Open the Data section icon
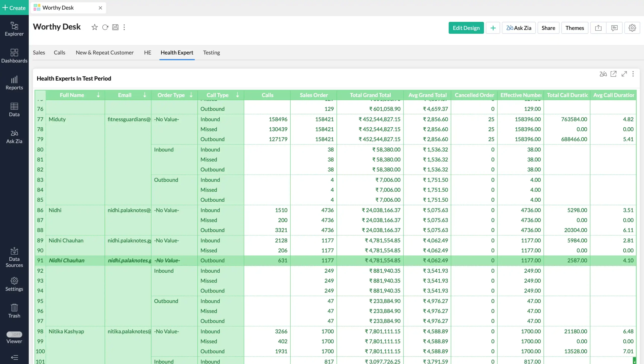This screenshot has width=644, height=364. [x=14, y=110]
